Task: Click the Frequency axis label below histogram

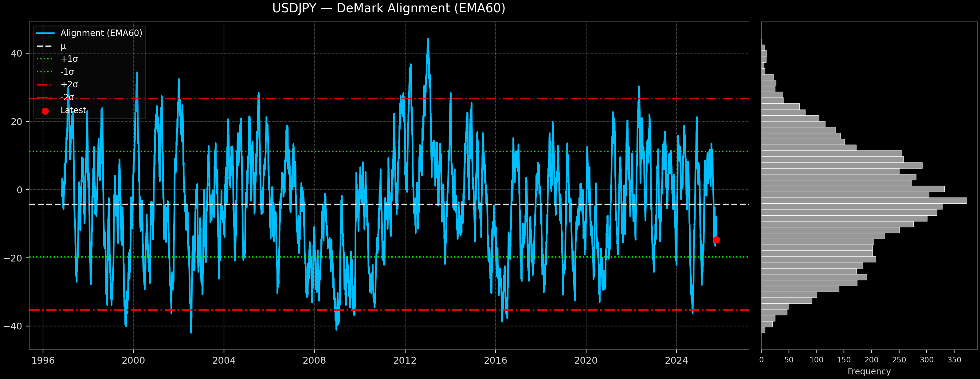Action: pos(869,371)
